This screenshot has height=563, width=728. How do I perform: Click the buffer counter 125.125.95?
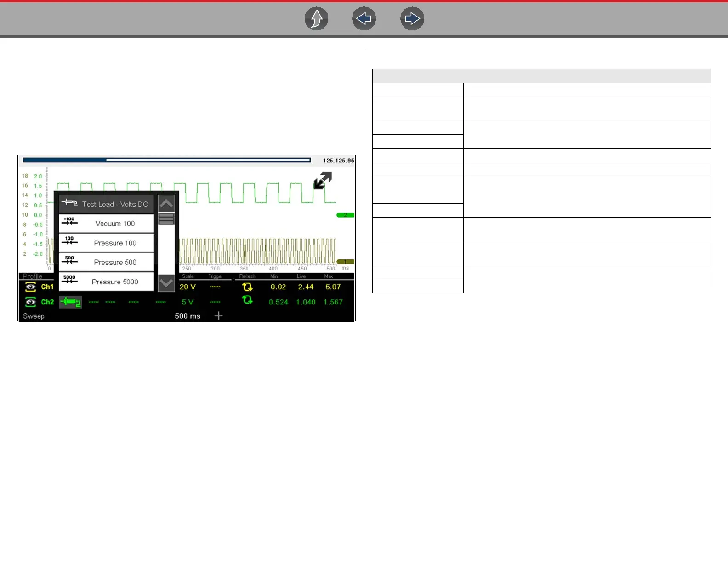(x=338, y=161)
